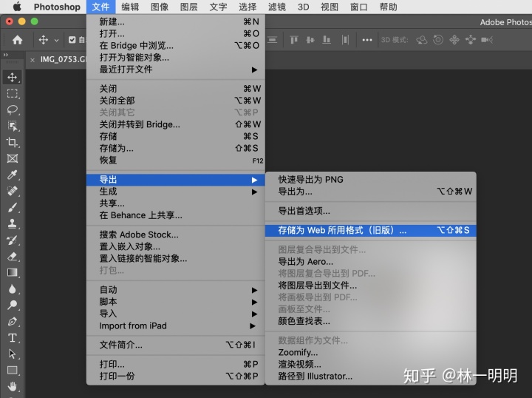Toggle the Auto-Select checkbox in options bar
This screenshot has height=398, width=532.
(x=72, y=40)
